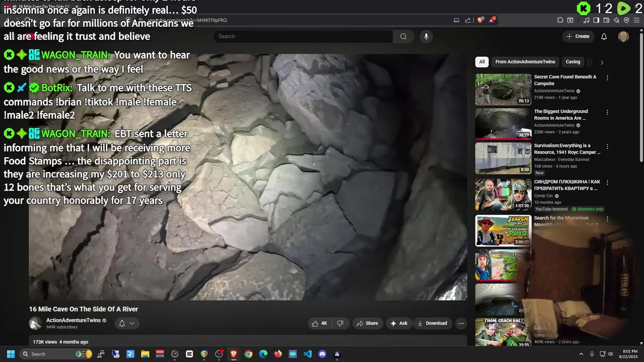Like the video showing 4K likes
Viewport: 644px width, 362px height.
(319, 323)
